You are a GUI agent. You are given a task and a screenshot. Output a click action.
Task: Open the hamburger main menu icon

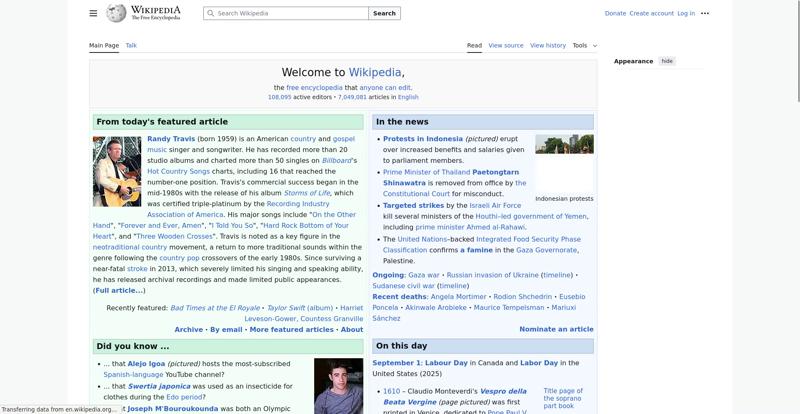click(93, 13)
